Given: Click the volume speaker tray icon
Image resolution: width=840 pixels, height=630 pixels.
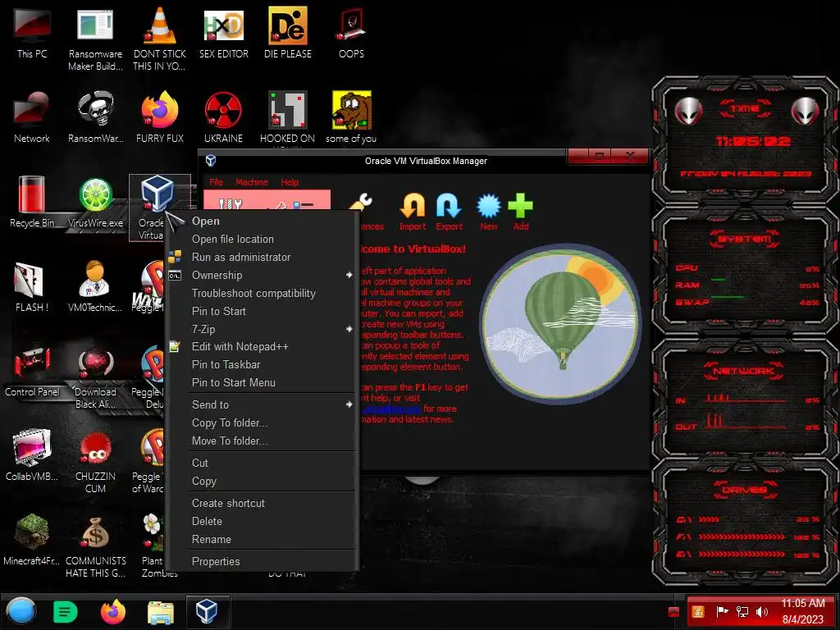Looking at the screenshot, I should coord(762,612).
